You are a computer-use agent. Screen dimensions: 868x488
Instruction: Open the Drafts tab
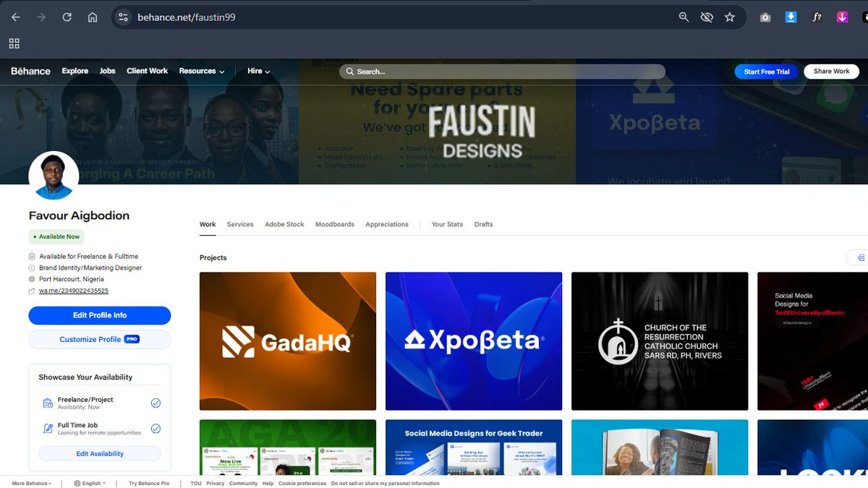coord(483,224)
